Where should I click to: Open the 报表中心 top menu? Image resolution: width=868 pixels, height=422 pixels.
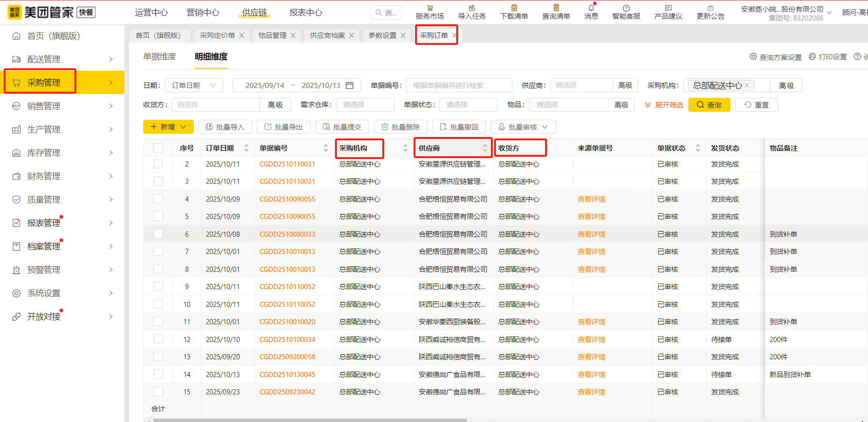tap(306, 13)
